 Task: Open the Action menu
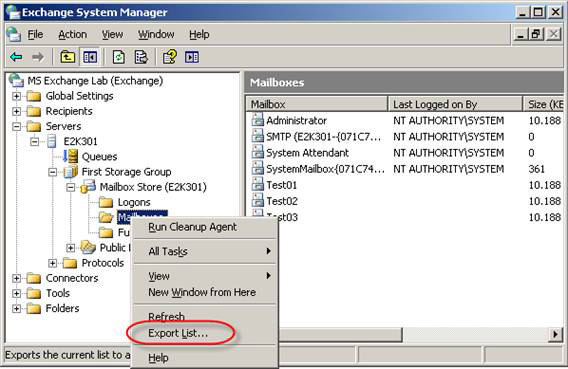72,34
